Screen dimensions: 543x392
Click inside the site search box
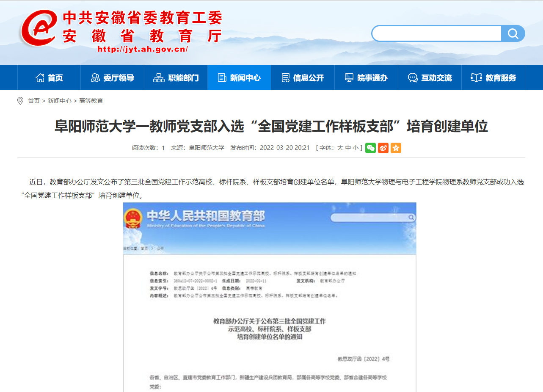coord(437,33)
